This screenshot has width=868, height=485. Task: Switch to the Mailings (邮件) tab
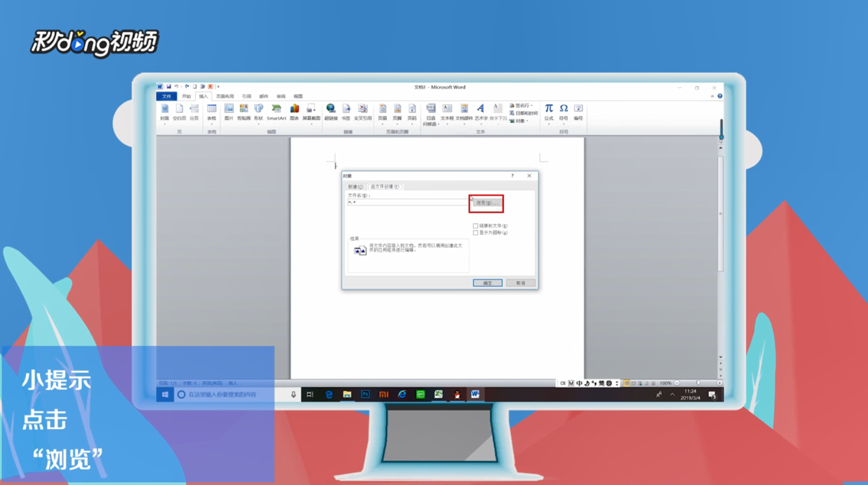[x=264, y=96]
